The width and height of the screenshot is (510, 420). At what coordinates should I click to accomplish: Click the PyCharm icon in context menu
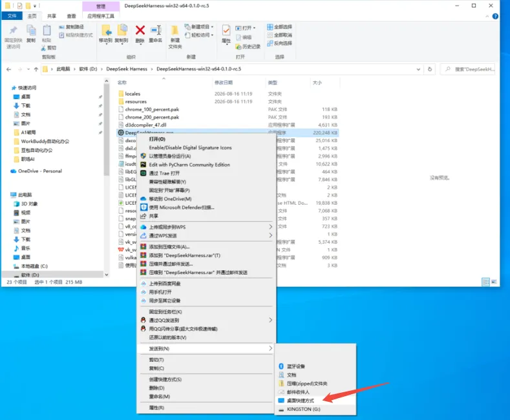(x=143, y=165)
